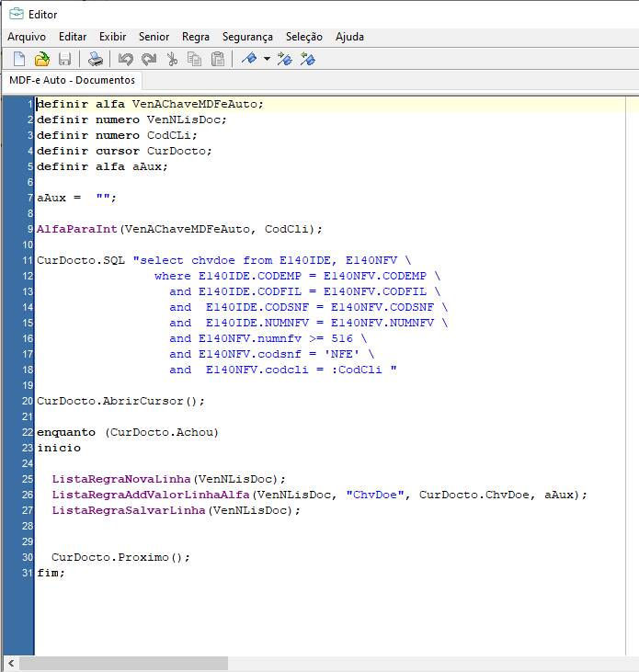The image size is (639, 672).
Task: Save using the floppy disk icon
Action: coord(64,60)
